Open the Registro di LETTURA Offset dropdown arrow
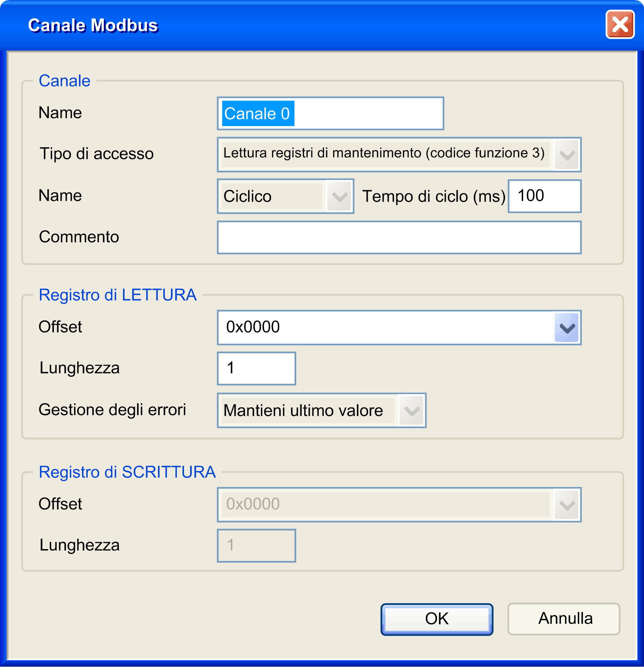This screenshot has height=667, width=644. point(566,328)
